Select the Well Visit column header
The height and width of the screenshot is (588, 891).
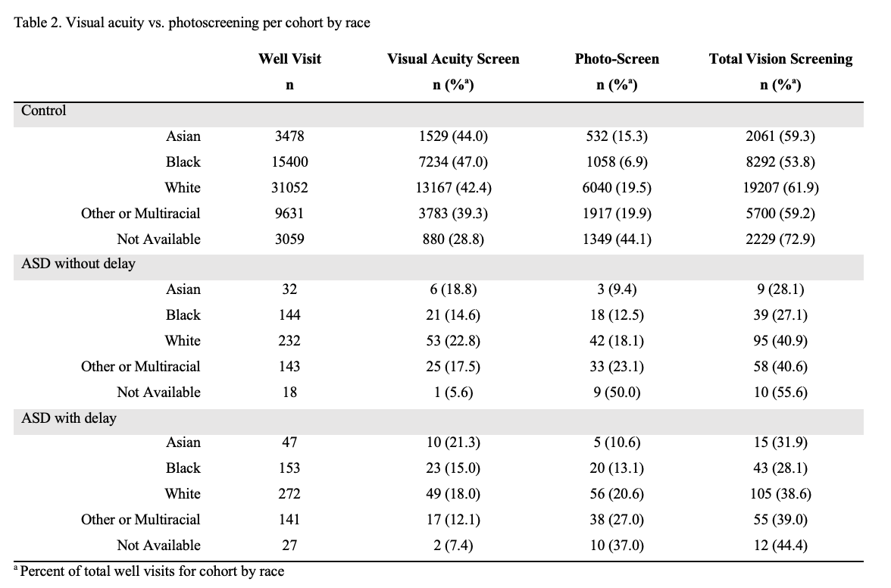pos(289,59)
